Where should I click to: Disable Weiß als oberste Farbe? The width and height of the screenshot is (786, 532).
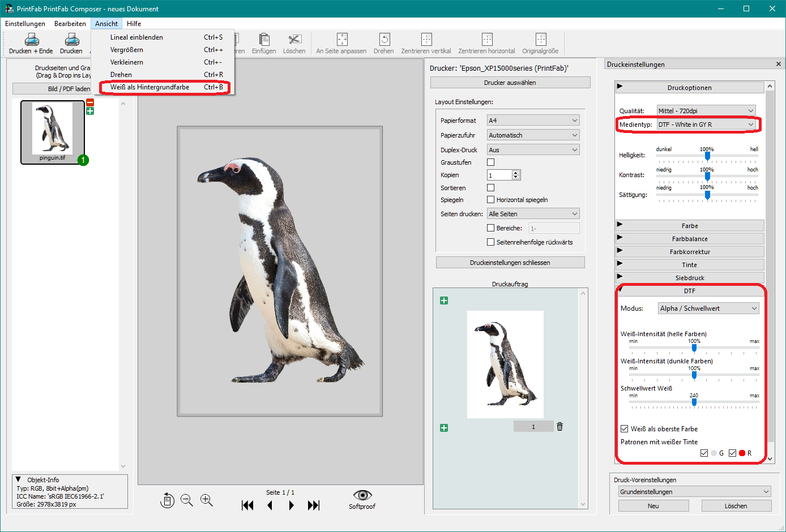coord(625,428)
